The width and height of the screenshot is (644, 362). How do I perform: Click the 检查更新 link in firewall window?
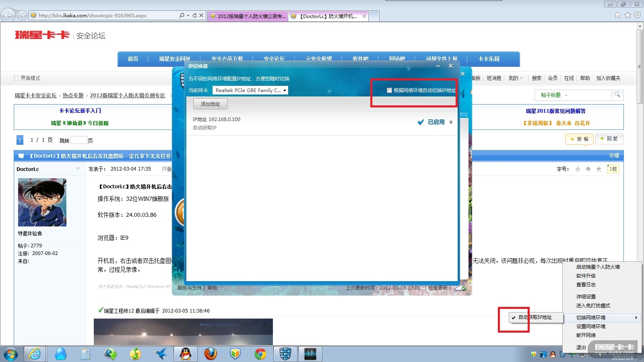(x=438, y=288)
